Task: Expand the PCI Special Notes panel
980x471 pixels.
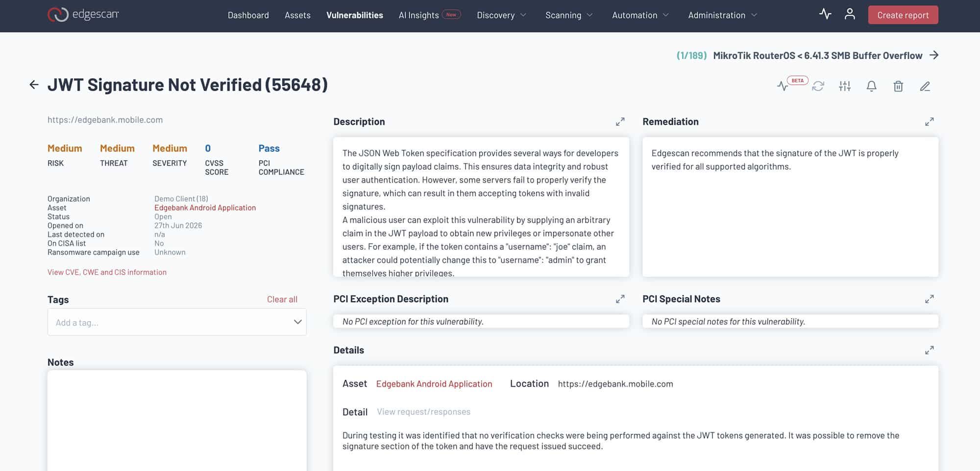Action: [x=930, y=299]
